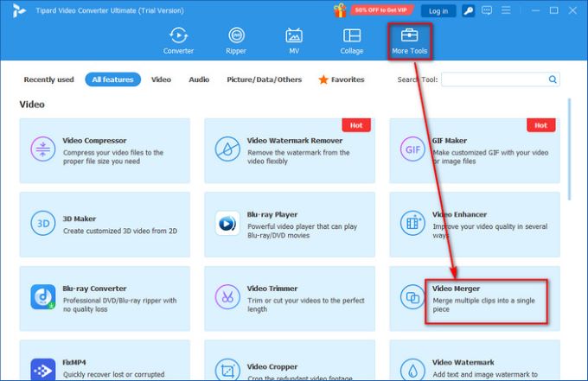This screenshot has height=381, width=588.
Task: Open the hamburger menu
Action: (x=506, y=10)
